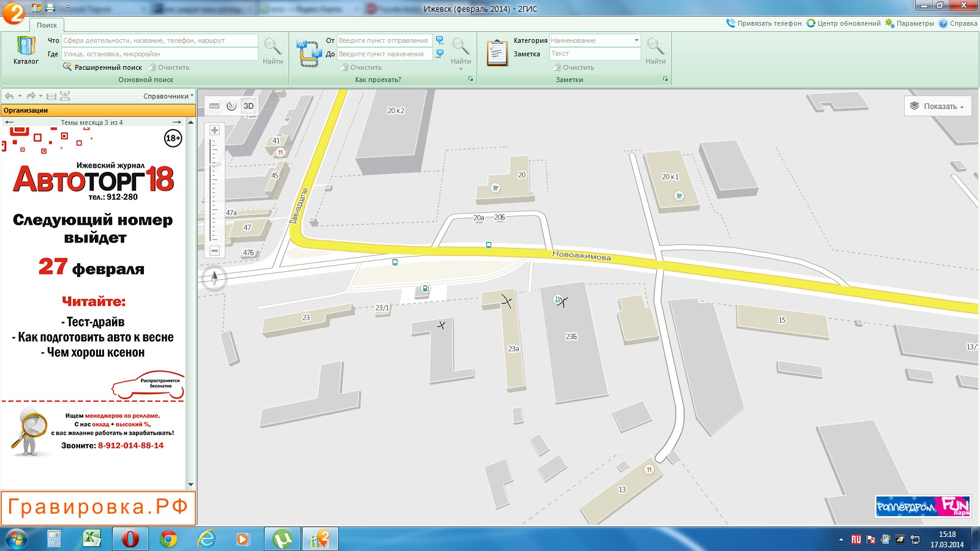This screenshot has width=980, height=551.
Task: Zoom in with the map plus button
Action: pos(214,130)
